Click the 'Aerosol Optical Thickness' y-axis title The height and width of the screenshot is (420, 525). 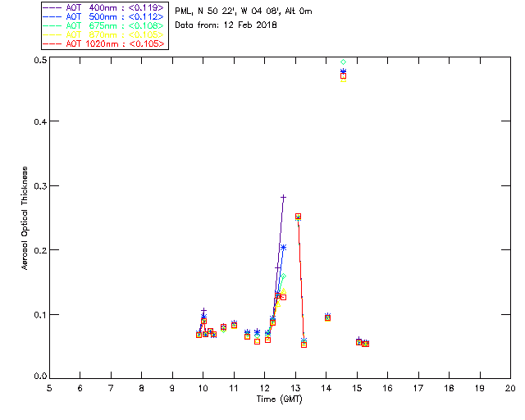(25, 218)
